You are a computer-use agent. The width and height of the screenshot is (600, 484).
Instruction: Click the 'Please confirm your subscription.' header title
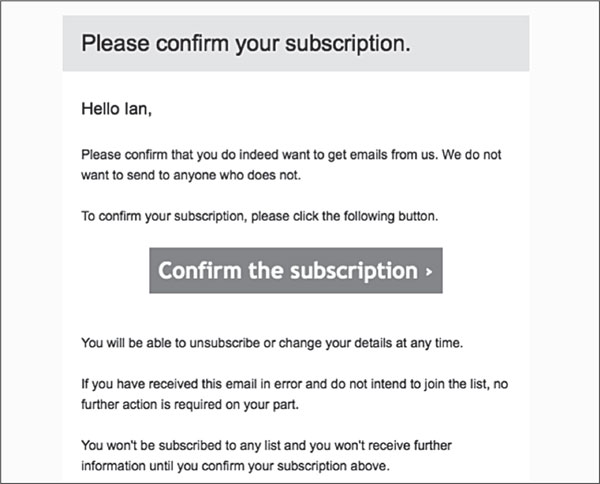(x=246, y=44)
